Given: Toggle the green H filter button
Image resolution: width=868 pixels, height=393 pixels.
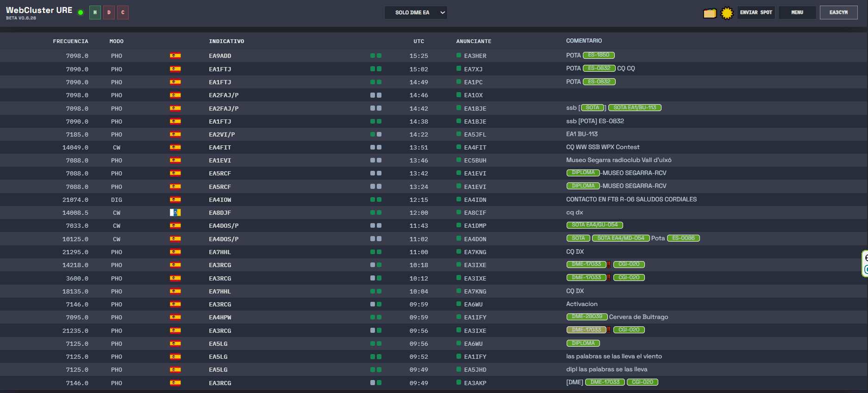Looking at the screenshot, I should (x=95, y=12).
